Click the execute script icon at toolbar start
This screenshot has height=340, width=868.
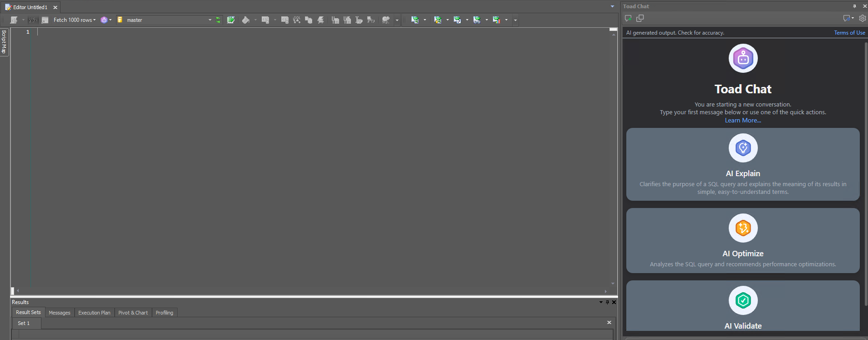coord(14,20)
